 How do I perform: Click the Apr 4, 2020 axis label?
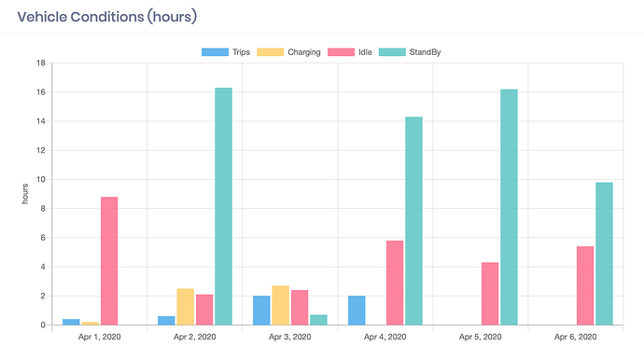(385, 337)
